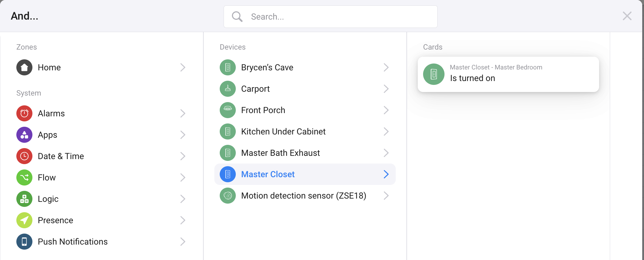Click the purple Apps icon
644x260 pixels.
click(24, 135)
